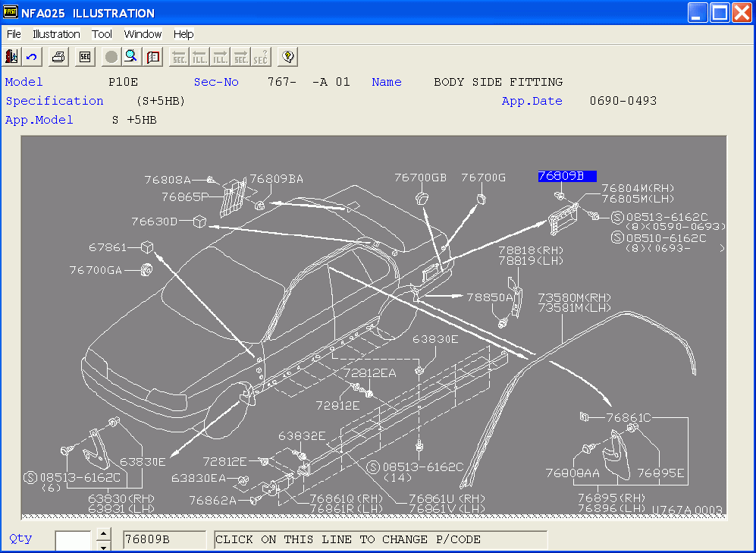Click the help question mark icon
Screen dimensions: 756x553
click(x=287, y=57)
